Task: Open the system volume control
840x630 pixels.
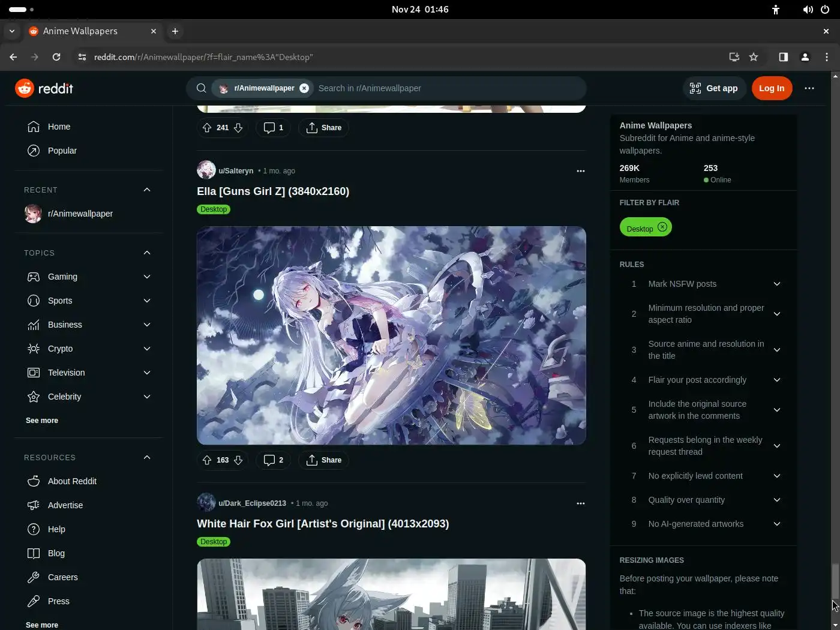Action: (x=808, y=10)
